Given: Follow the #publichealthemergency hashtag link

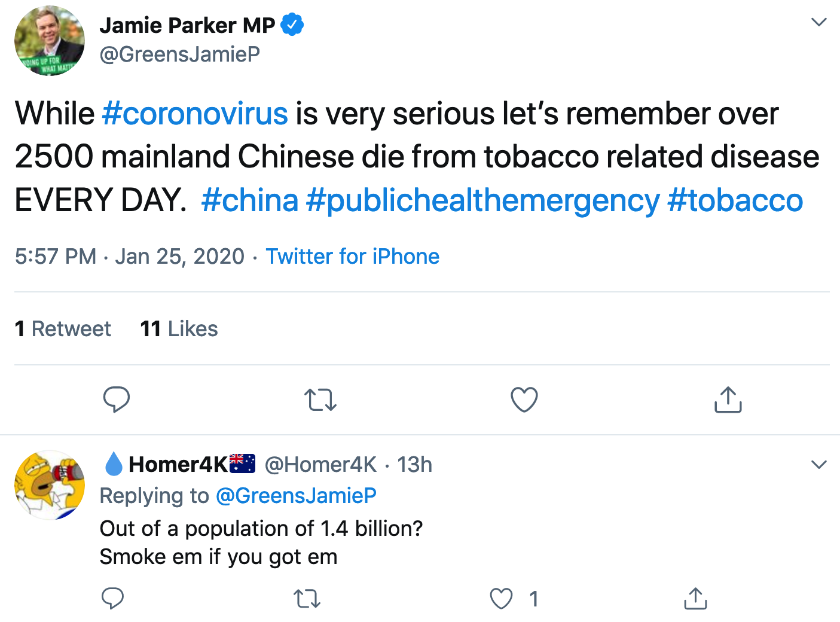Looking at the screenshot, I should pyautogui.click(x=482, y=200).
